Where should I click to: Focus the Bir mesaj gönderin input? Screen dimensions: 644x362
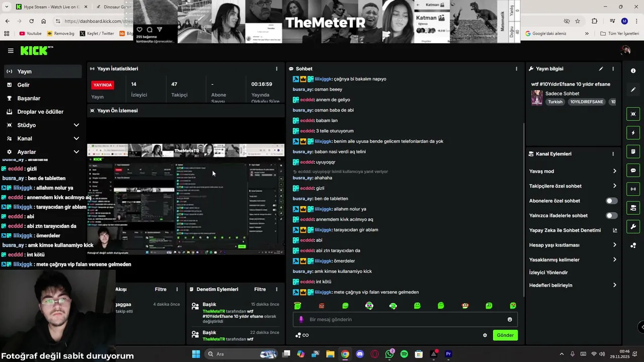405,319
